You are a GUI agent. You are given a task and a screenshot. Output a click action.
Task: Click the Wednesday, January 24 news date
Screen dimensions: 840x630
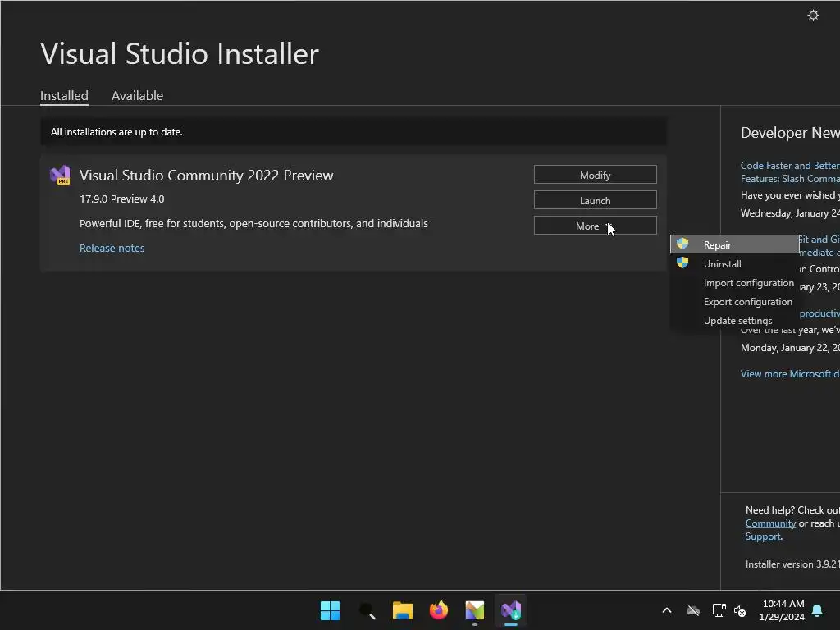coord(790,213)
